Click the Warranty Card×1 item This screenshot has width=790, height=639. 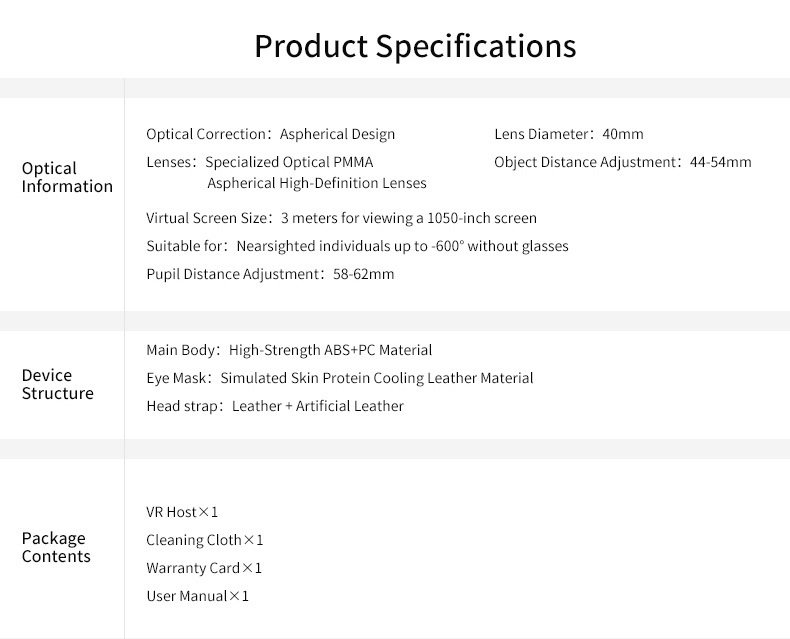204,568
